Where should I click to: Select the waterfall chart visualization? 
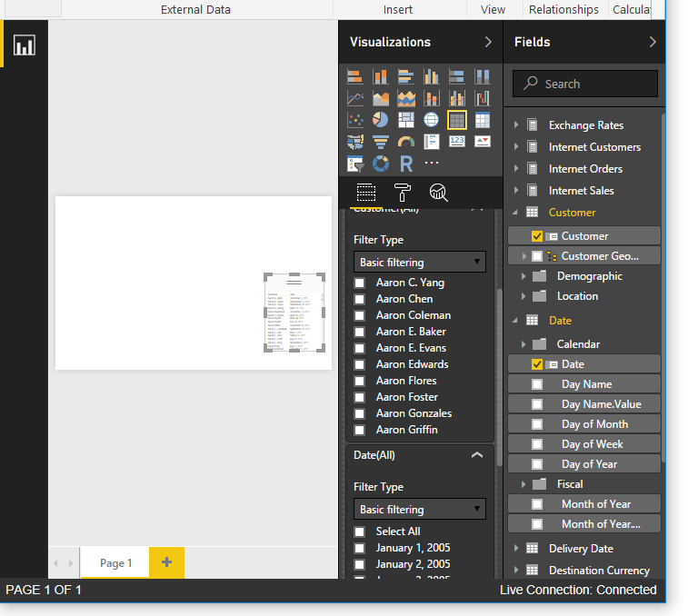pos(483,98)
